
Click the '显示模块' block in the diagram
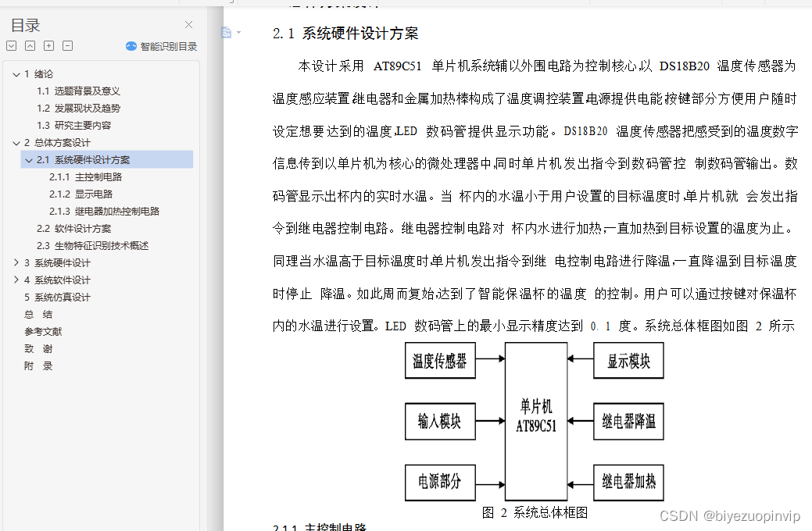628,361
